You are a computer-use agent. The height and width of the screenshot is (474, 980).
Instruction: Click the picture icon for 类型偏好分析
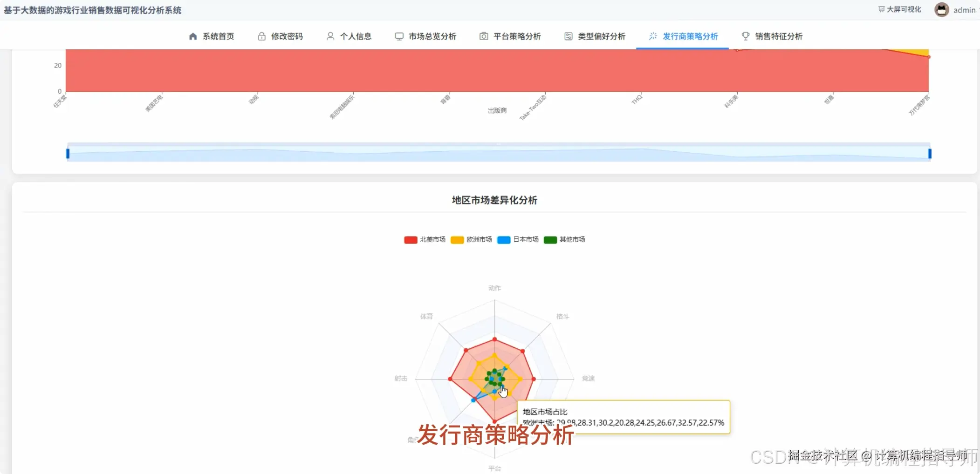click(569, 36)
